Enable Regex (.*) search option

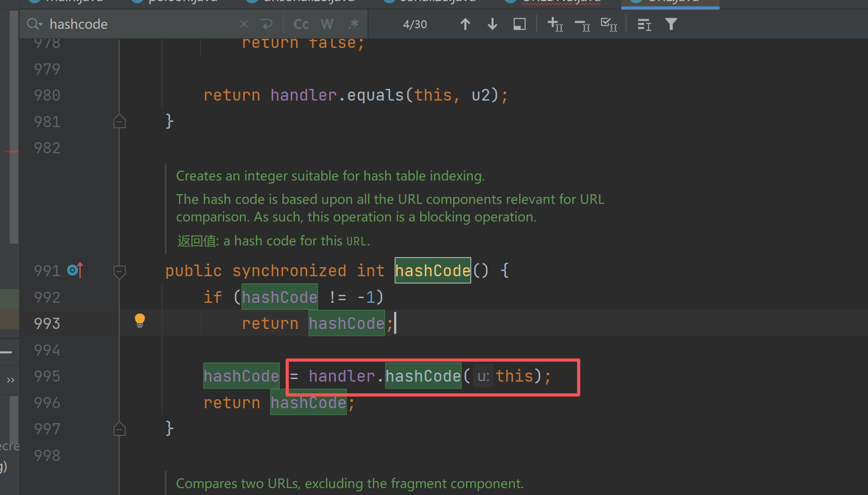click(353, 24)
